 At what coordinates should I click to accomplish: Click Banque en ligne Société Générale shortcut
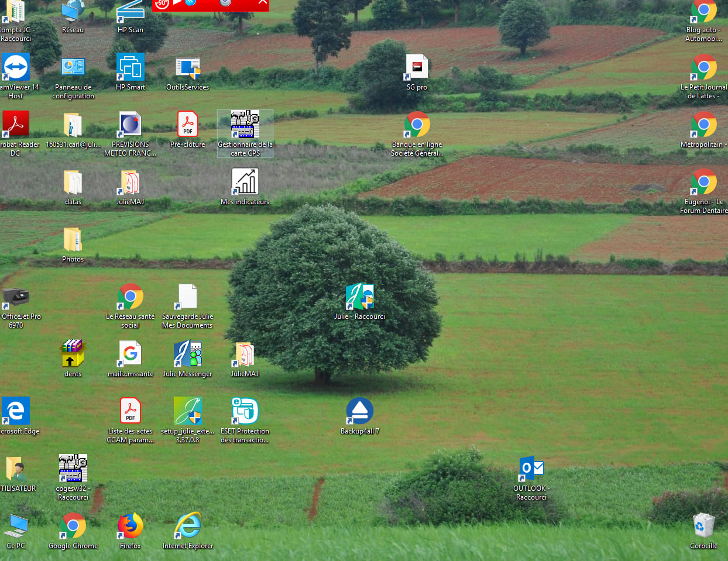click(x=417, y=125)
